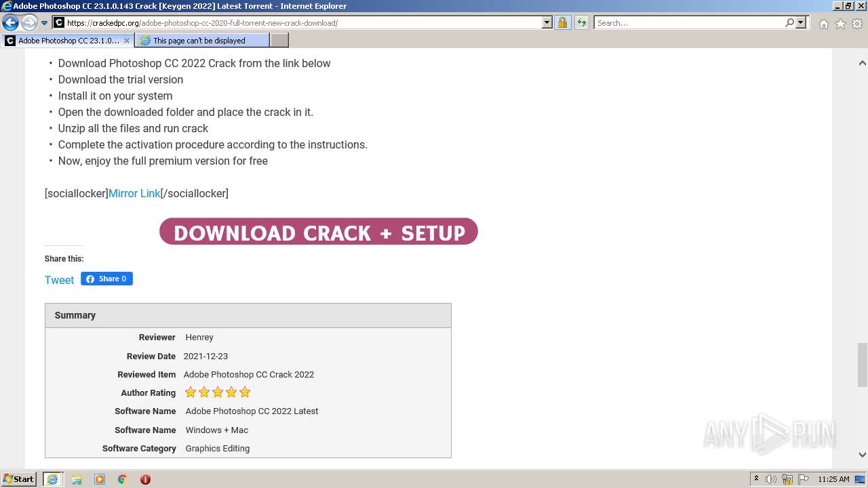The height and width of the screenshot is (488, 868).
Task: Open the Windows Start menu
Action: [19, 479]
